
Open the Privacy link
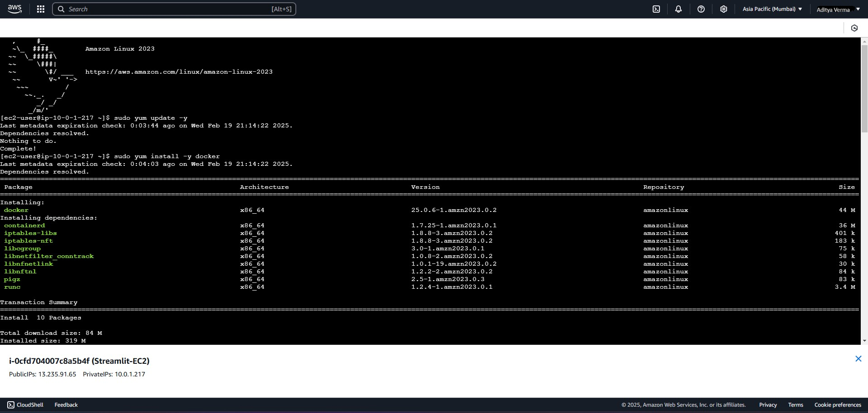tap(768, 405)
